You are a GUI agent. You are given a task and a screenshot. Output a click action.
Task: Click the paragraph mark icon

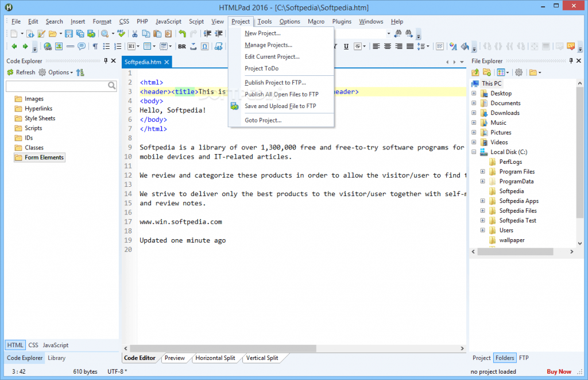pos(95,47)
